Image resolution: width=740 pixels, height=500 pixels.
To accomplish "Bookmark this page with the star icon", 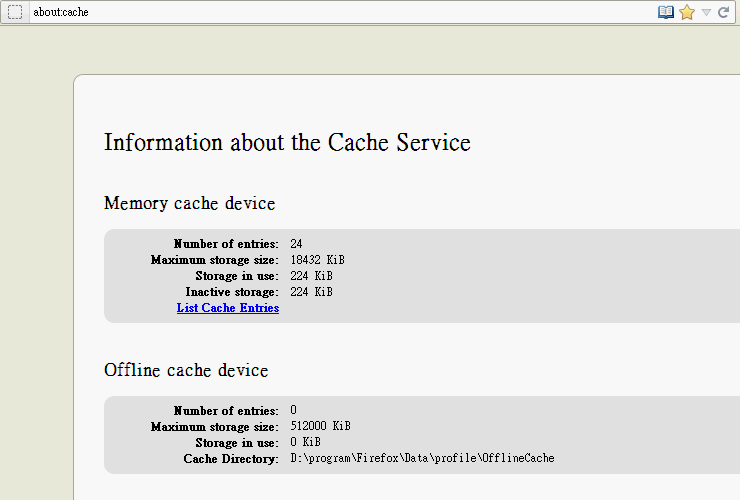I will click(687, 13).
